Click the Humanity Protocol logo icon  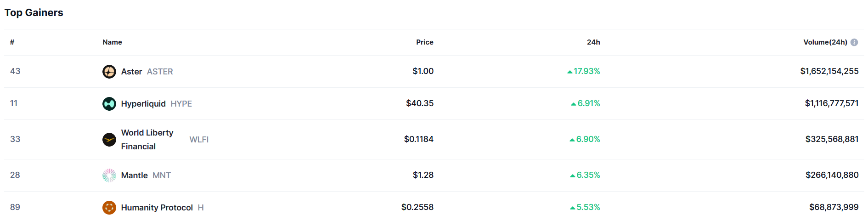109,208
